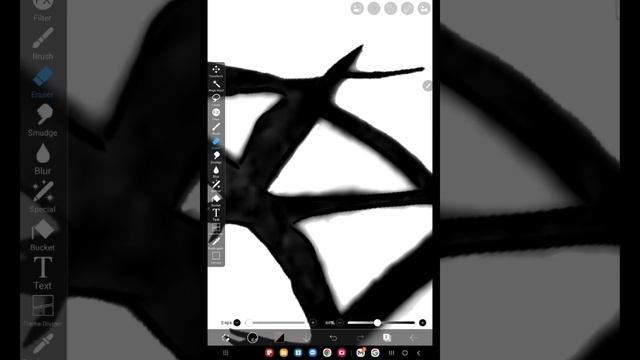Image resolution: width=640 pixels, height=360 pixels.
Task: Open the yellow app icon in taskbar
Action: coord(284,353)
